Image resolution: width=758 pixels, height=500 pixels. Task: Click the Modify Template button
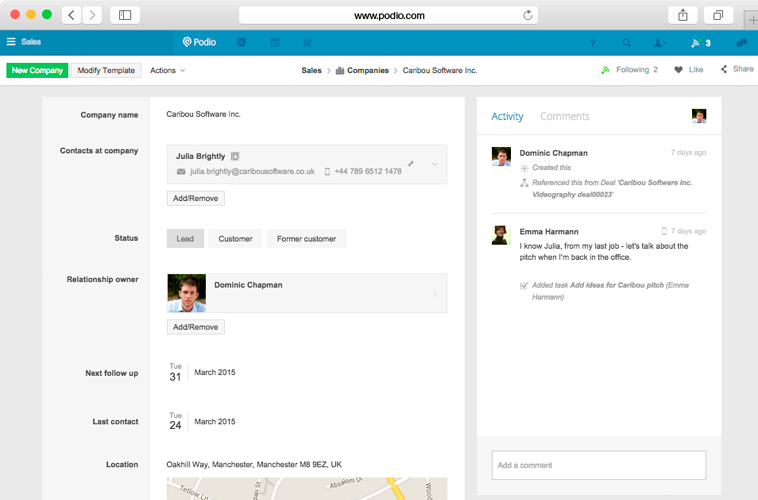pyautogui.click(x=106, y=70)
